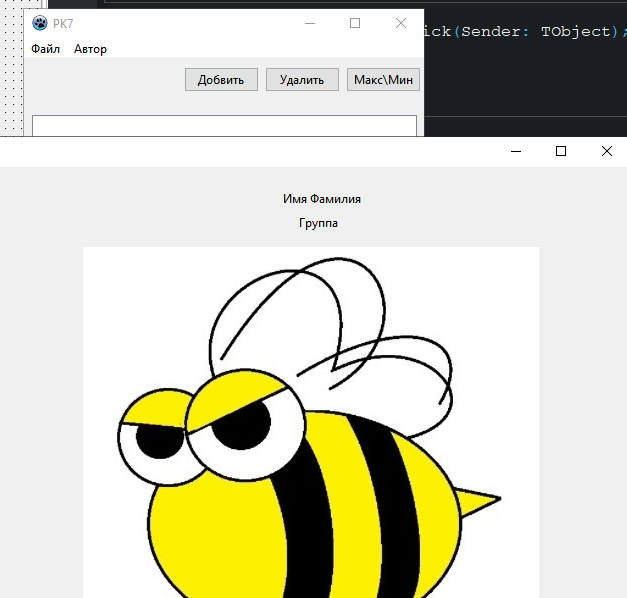Open the Автор menu
Viewport: 627px width, 598px height.
[x=90, y=49]
